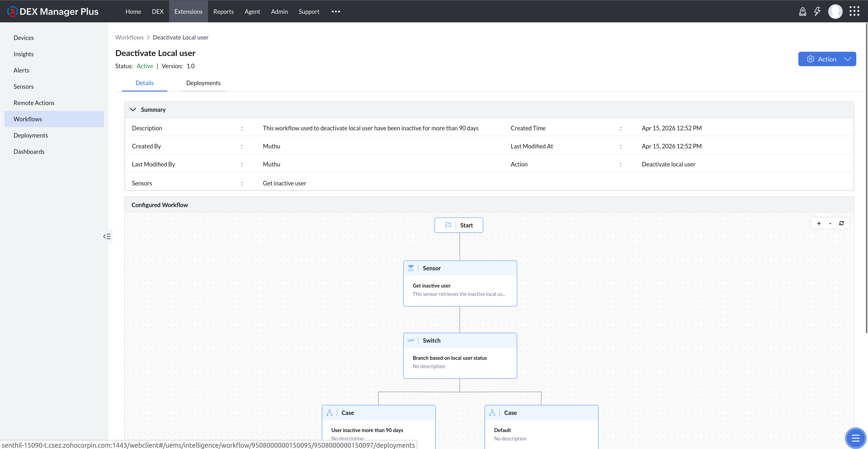868x449 pixels.
Task: Collapse the left sidebar panel icon
Action: (x=107, y=236)
